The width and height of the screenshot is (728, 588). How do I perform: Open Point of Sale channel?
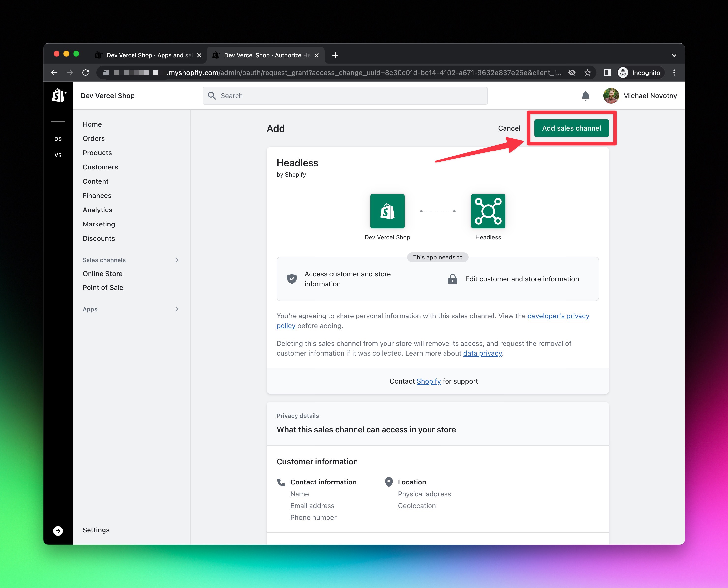click(x=103, y=287)
